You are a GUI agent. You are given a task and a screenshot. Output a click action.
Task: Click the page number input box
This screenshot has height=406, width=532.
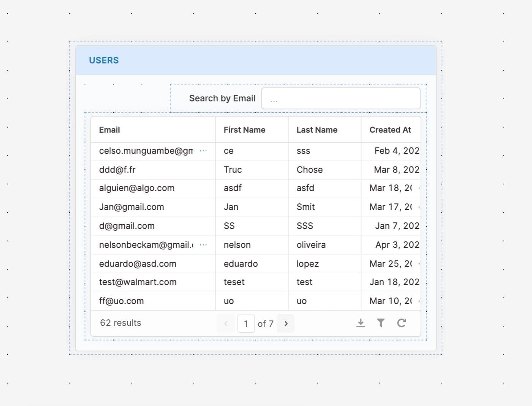point(246,324)
